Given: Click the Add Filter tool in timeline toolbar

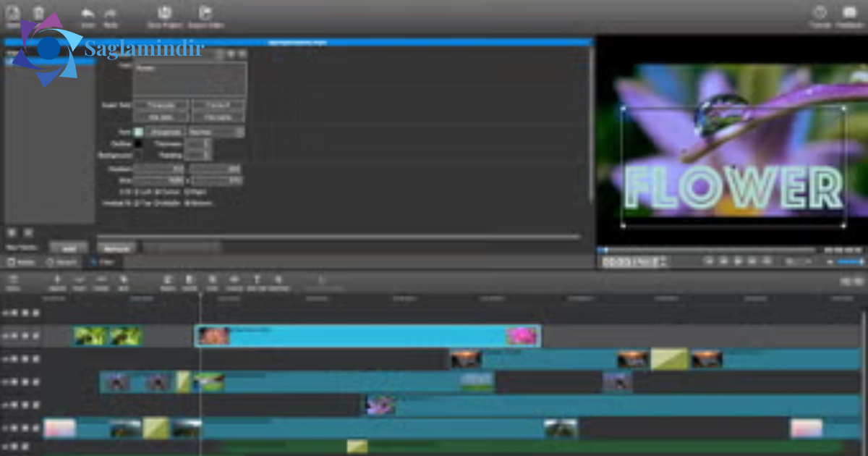Looking at the screenshot, I should coord(278,279).
